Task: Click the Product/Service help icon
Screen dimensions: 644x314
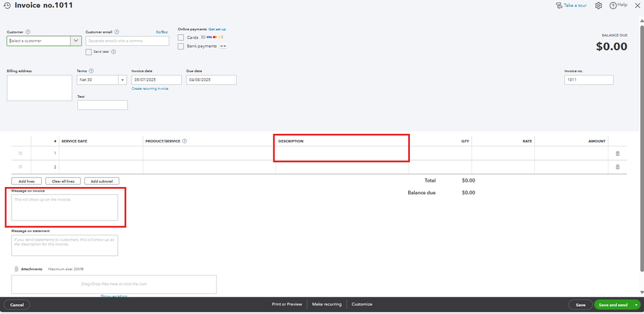Action: tap(184, 141)
